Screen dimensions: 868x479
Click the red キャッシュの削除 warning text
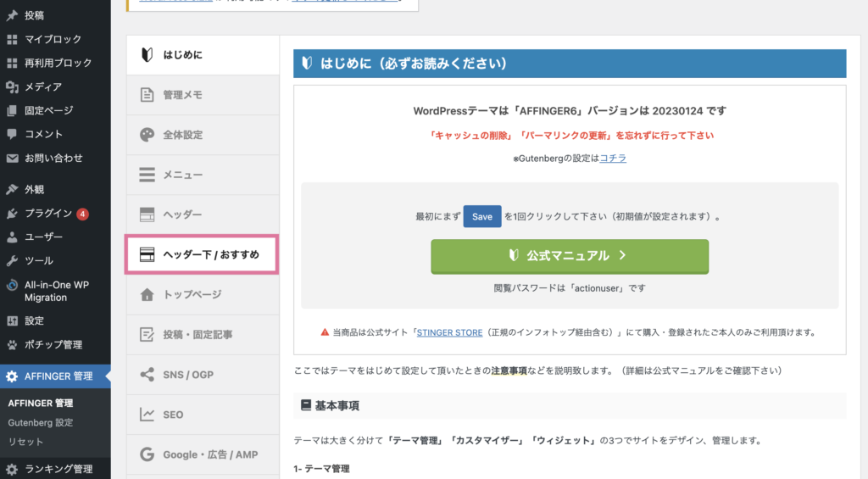570,136
